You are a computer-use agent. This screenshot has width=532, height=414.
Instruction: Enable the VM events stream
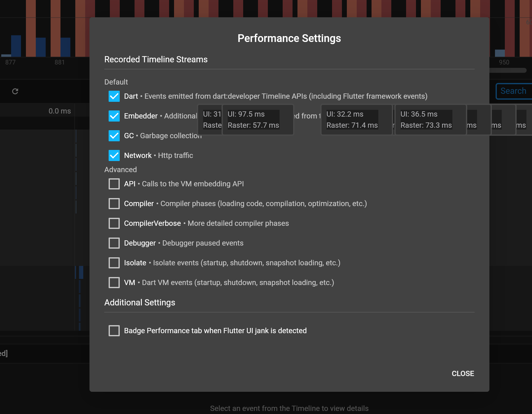click(114, 282)
